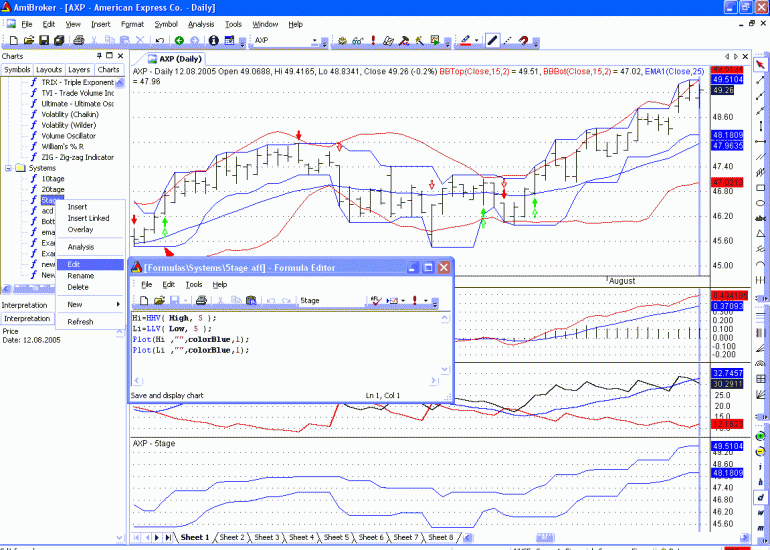
Task: Select the triangle drawing tool
Action: 760,234
